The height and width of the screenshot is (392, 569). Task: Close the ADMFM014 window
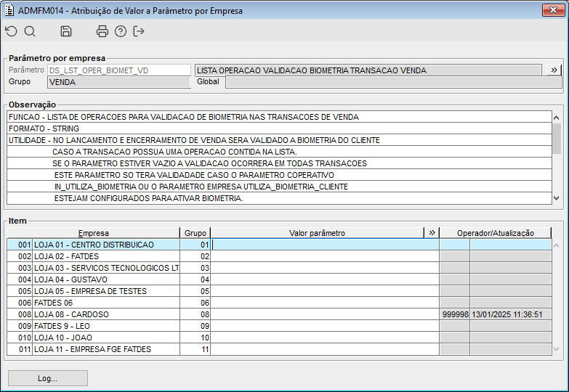click(553, 10)
